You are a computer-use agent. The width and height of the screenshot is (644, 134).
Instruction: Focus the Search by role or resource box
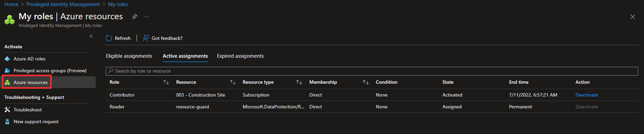click(x=372, y=71)
